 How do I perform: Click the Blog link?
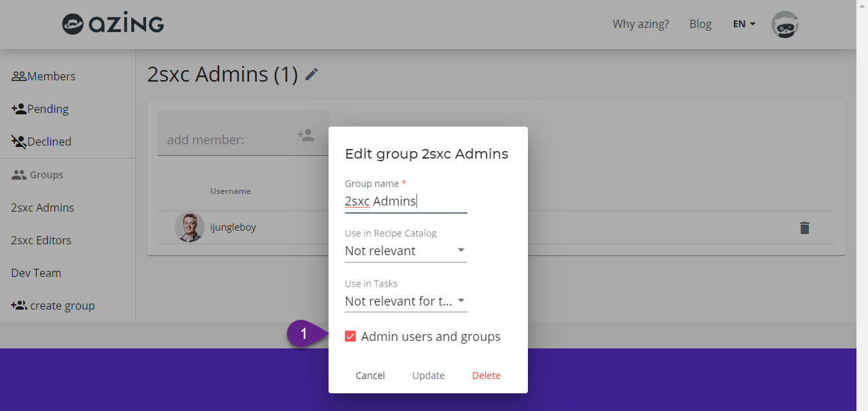(700, 24)
